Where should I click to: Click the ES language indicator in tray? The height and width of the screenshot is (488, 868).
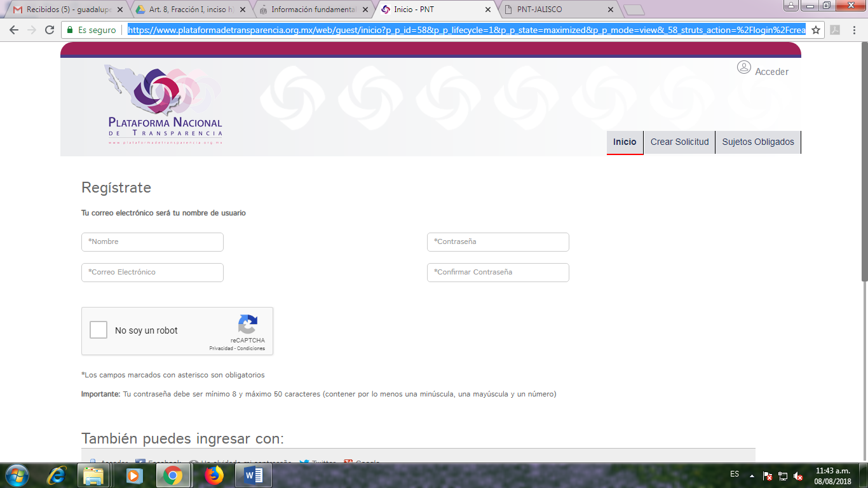[735, 475]
